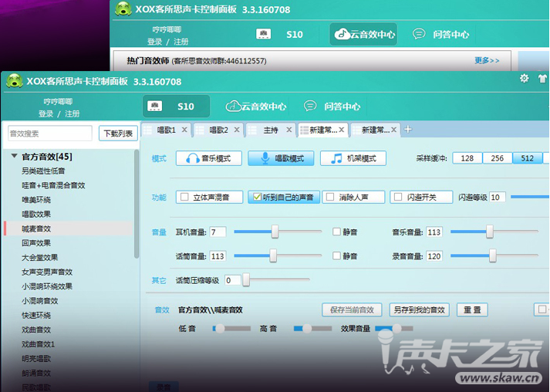Image resolution: width=550 pixels, height=392 pixels.
Task: Select S10 device icon in back window
Action: click(x=263, y=34)
